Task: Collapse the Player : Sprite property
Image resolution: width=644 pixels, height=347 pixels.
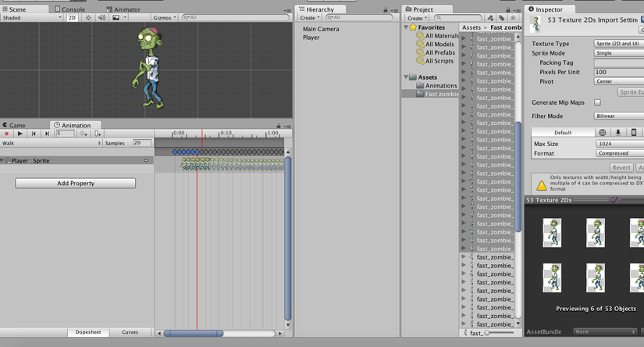Action: point(2,160)
